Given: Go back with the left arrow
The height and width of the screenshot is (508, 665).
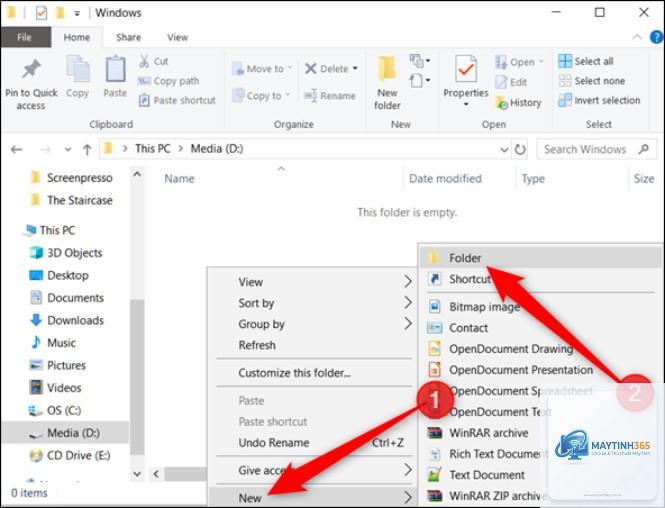Looking at the screenshot, I should (x=17, y=149).
